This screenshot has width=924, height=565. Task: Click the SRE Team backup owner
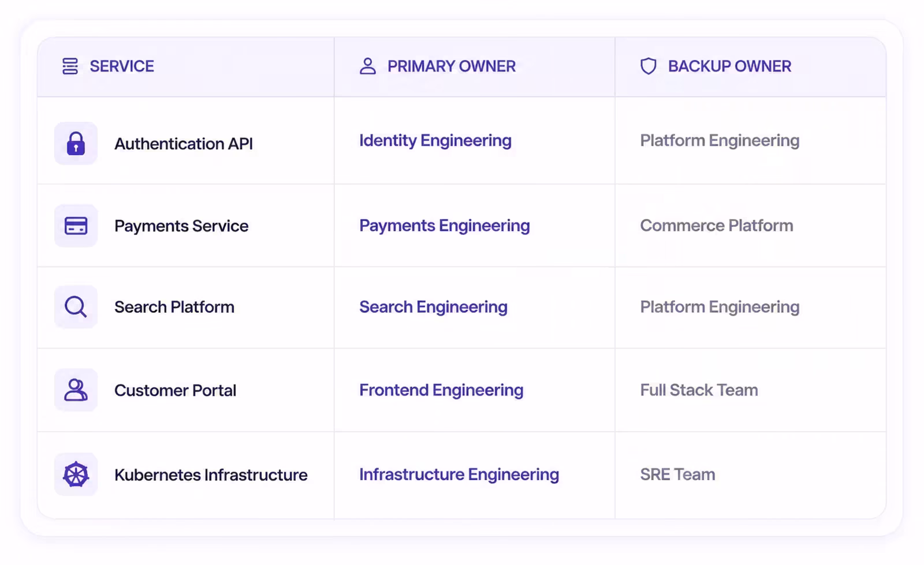[x=677, y=474]
